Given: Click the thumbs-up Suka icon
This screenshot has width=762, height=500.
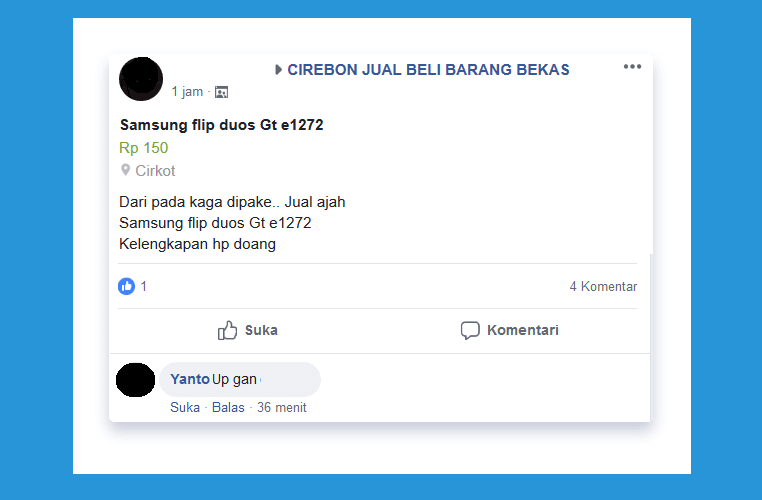Looking at the screenshot, I should coord(227,330).
